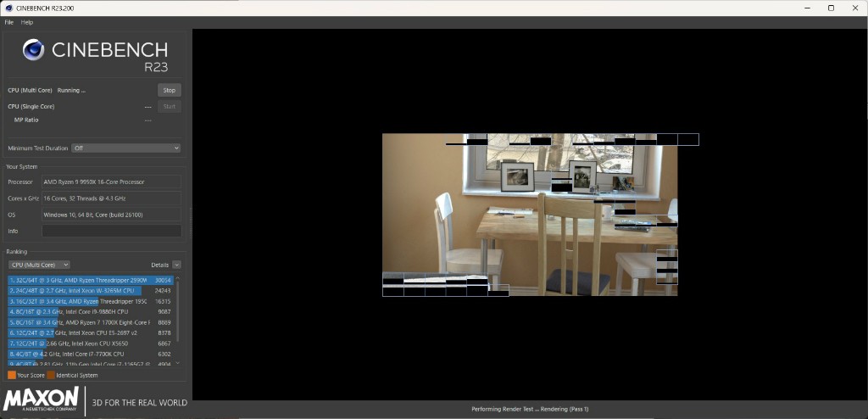The height and width of the screenshot is (419, 868).
Task: Click the Processor field value
Action: point(111,182)
